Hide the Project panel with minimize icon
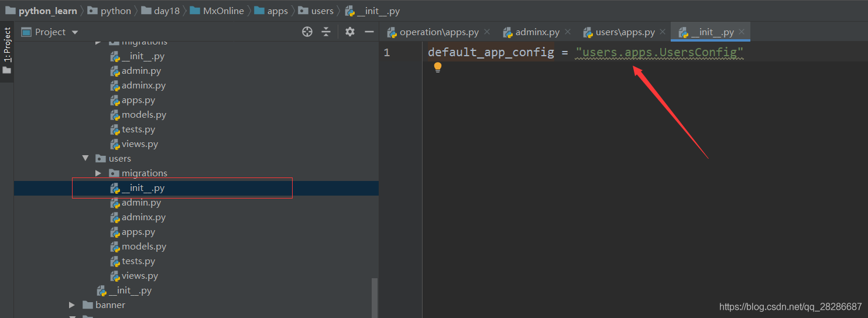868x318 pixels. coord(369,32)
